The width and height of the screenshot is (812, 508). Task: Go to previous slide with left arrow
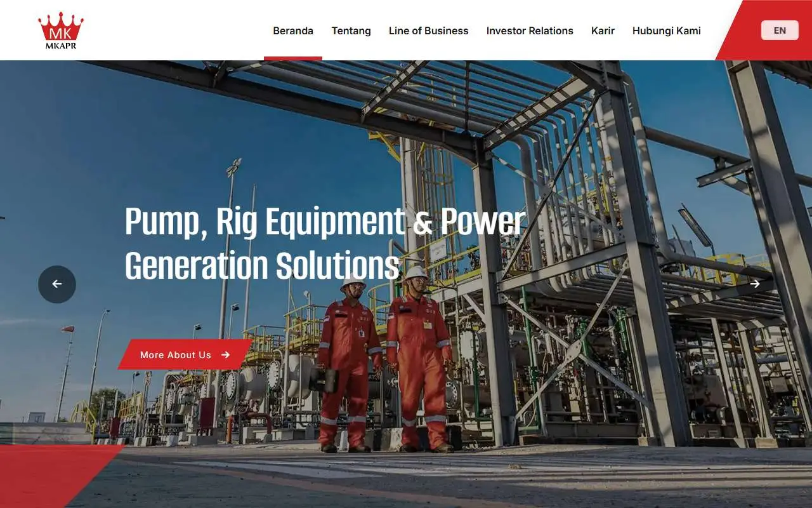(x=57, y=284)
